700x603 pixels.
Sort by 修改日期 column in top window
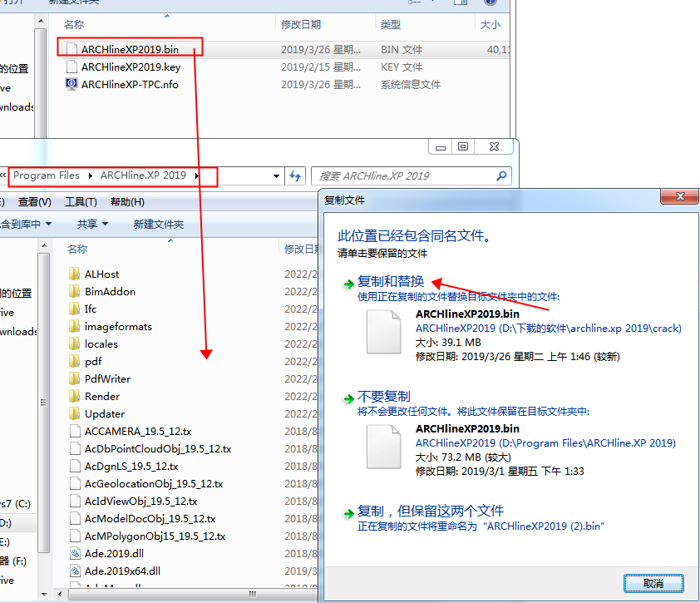click(301, 25)
